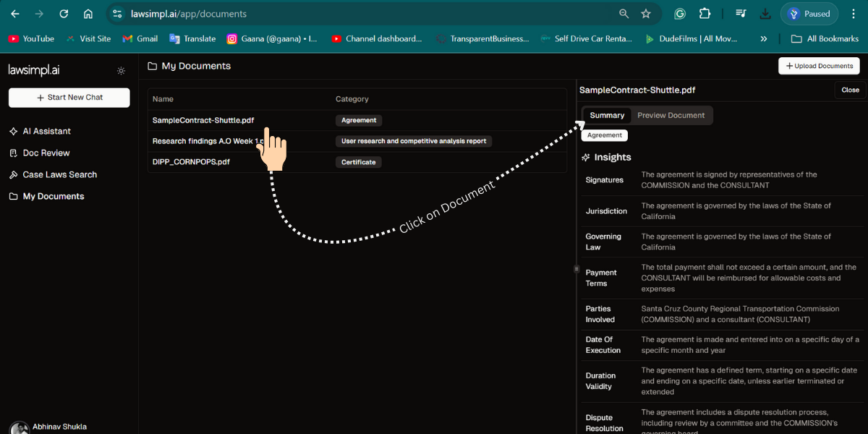Click the Doc Review document icon
The width and height of the screenshot is (868, 434).
[13, 153]
